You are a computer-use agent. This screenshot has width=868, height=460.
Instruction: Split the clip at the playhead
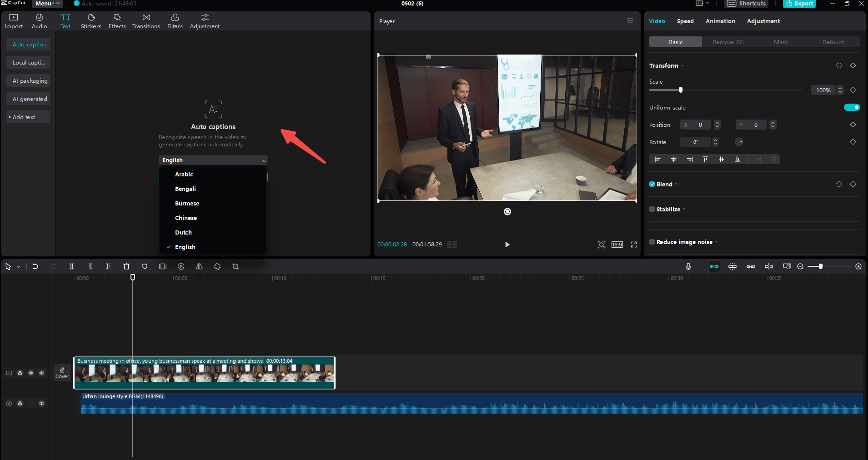[x=71, y=266]
